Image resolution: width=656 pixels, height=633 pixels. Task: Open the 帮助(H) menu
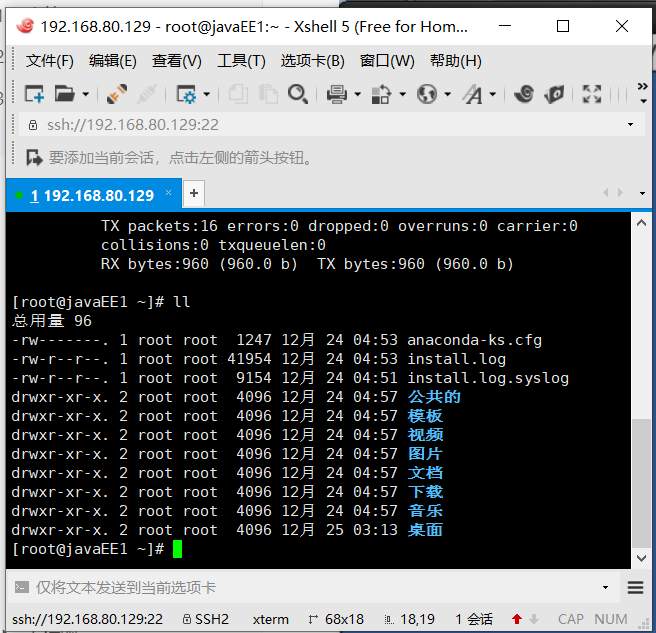coord(456,61)
